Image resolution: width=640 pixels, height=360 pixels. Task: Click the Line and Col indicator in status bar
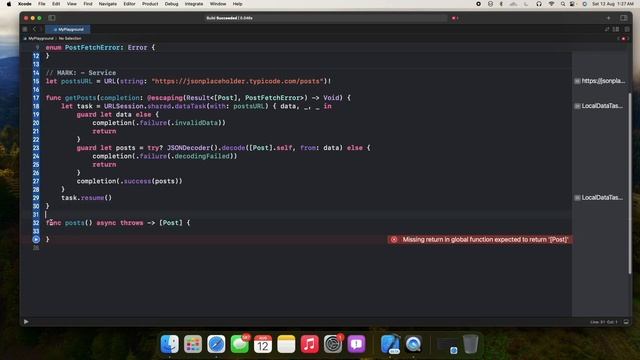pos(604,322)
